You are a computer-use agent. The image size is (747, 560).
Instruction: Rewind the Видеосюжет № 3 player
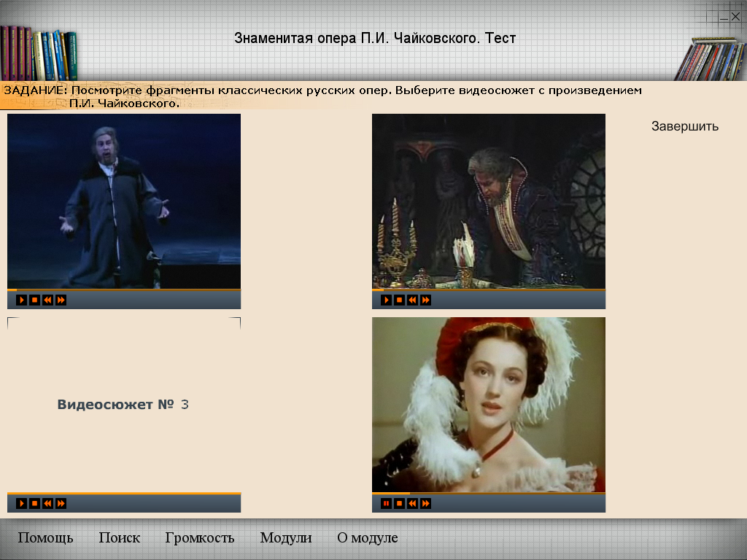[x=47, y=503]
